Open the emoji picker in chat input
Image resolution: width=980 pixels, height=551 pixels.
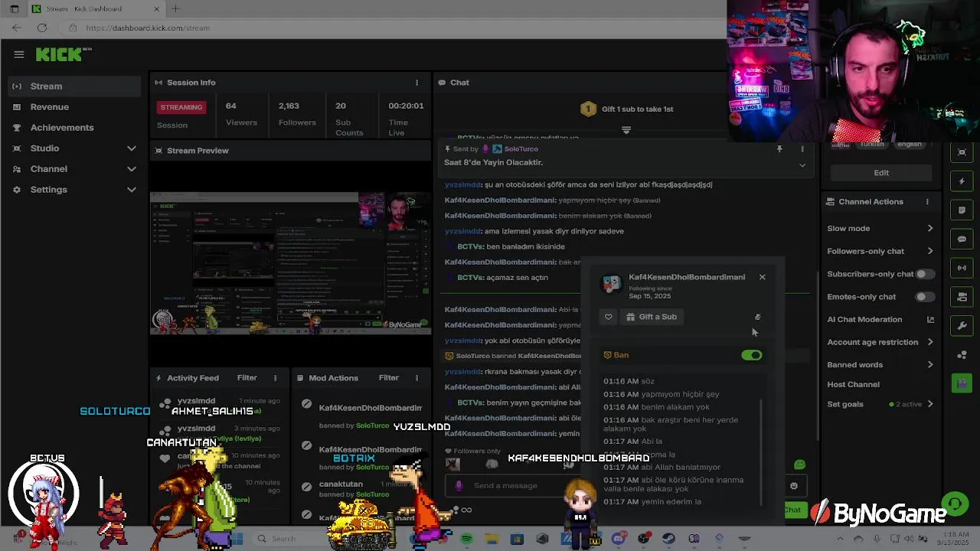pyautogui.click(x=794, y=486)
